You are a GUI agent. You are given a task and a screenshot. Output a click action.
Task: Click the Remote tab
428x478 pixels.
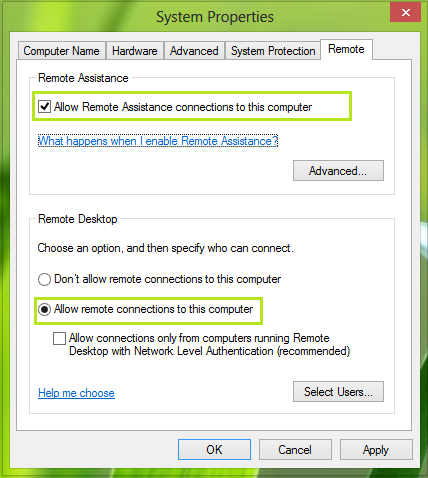tap(346, 49)
